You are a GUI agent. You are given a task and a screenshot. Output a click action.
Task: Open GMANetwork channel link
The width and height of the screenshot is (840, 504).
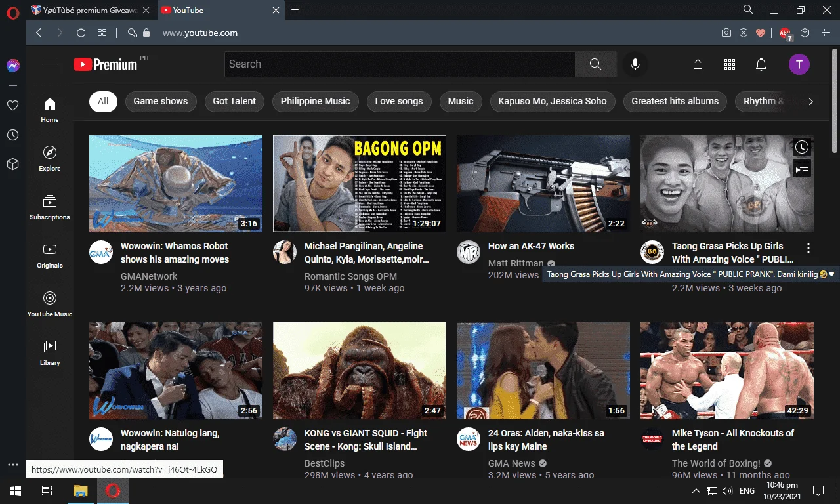point(149,276)
